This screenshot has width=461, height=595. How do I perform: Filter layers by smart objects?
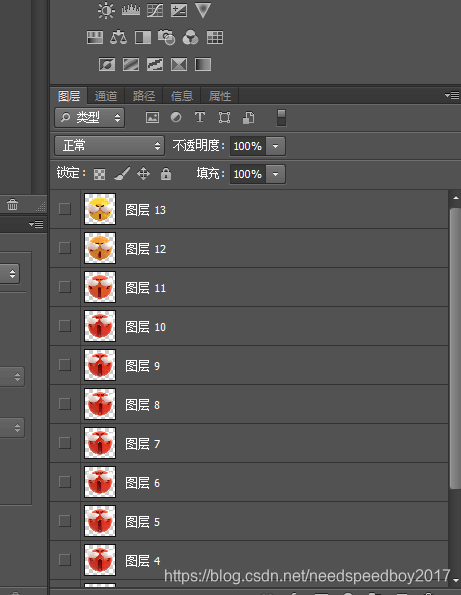(x=249, y=118)
